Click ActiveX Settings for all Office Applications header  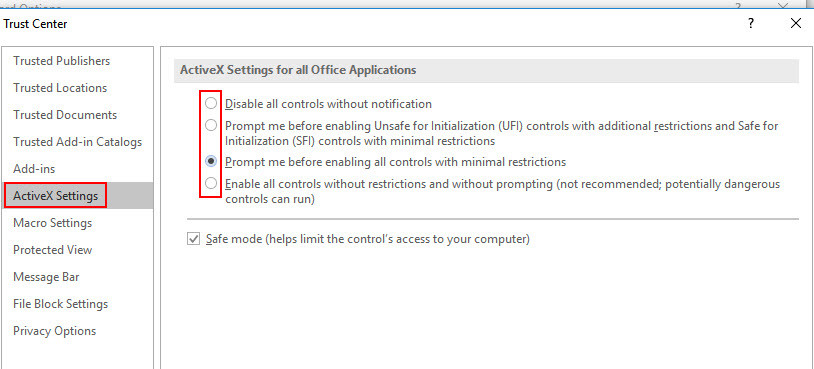pos(298,70)
